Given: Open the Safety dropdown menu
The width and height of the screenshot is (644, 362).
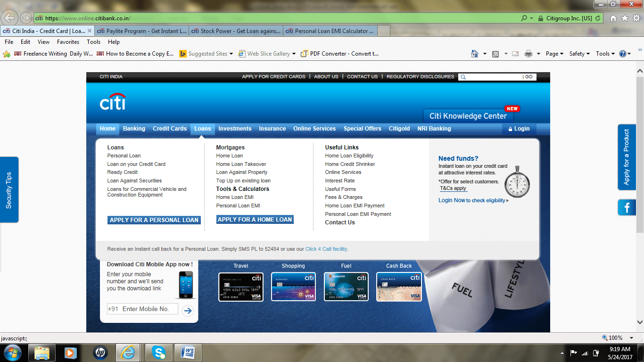Looking at the screenshot, I should [x=580, y=54].
